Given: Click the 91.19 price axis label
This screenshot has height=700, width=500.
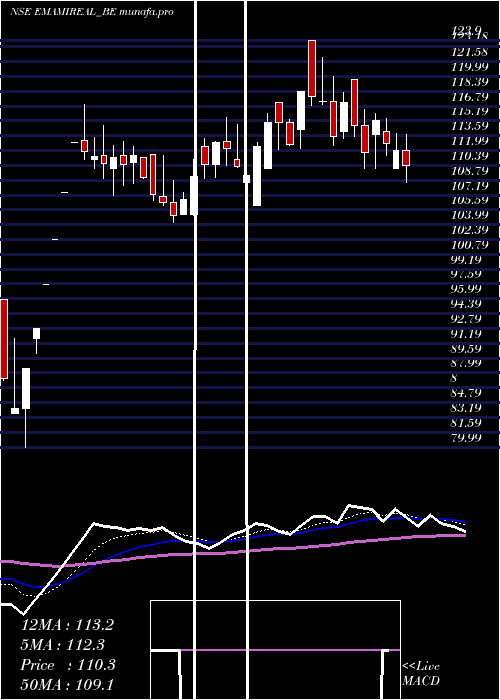Looking at the screenshot, I should coord(467,333).
